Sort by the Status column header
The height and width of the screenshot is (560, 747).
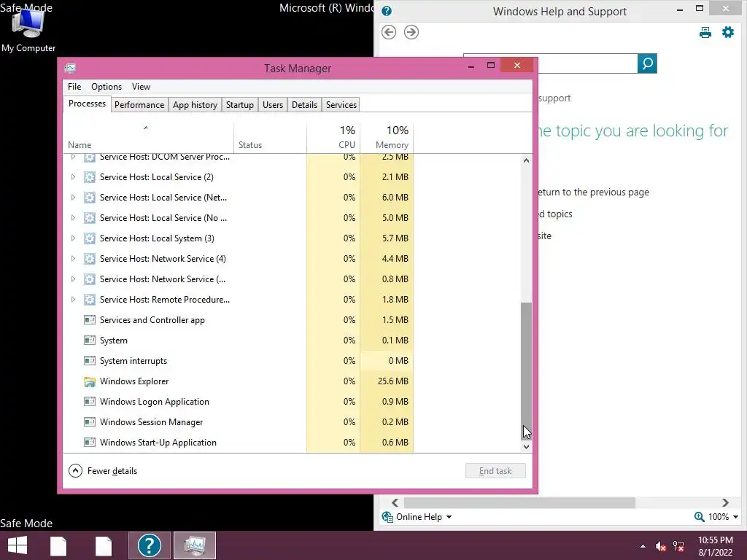pos(270,138)
